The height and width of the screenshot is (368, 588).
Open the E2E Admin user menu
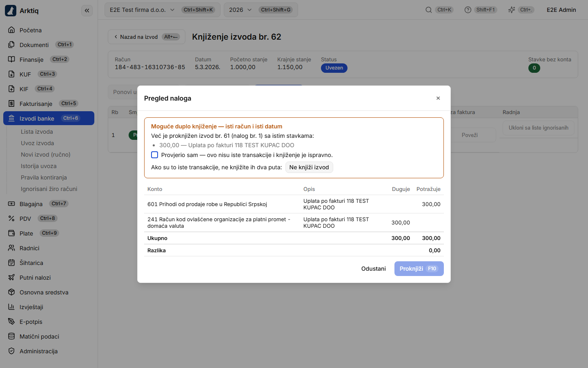(561, 10)
